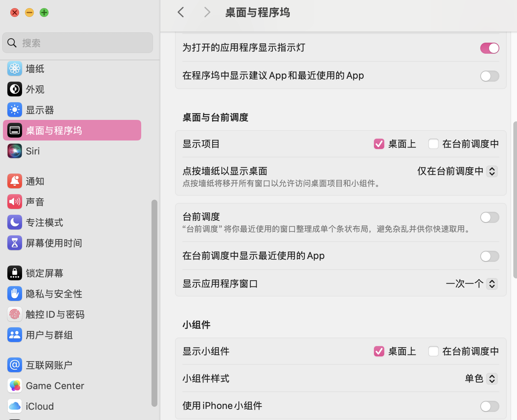Screen dimensions: 517x420
Task: Click the Notifications (通知) bell icon
Action: pos(15,181)
